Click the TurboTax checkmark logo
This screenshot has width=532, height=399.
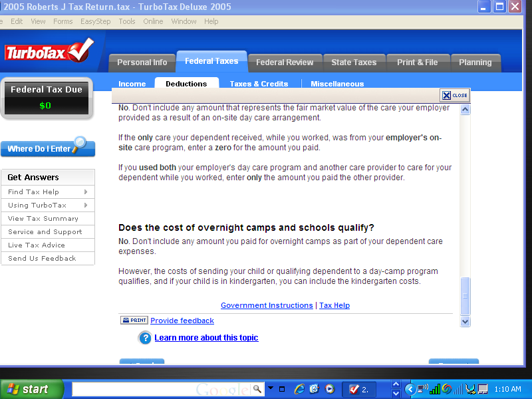pyautogui.click(x=49, y=51)
